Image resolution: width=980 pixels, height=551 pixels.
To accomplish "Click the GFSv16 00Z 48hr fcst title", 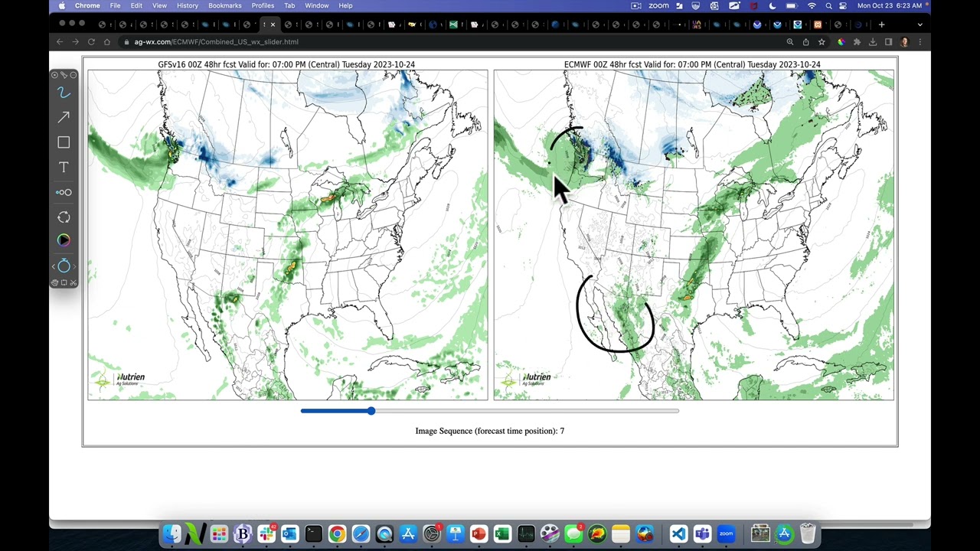I will [x=287, y=64].
